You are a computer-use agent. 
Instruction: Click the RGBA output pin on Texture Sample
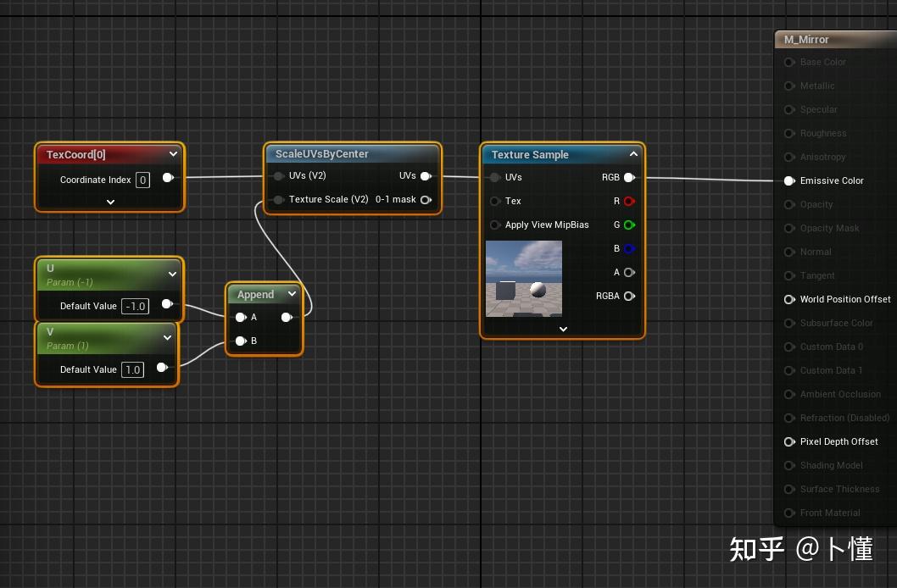coord(628,296)
